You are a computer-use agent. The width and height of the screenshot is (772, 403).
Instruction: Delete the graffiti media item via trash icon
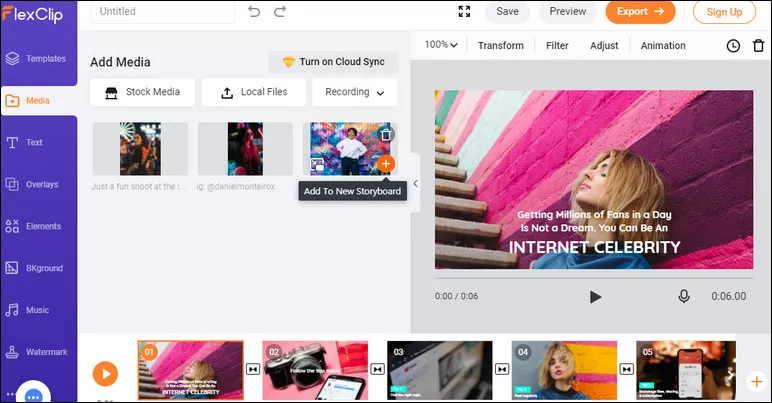[386, 134]
